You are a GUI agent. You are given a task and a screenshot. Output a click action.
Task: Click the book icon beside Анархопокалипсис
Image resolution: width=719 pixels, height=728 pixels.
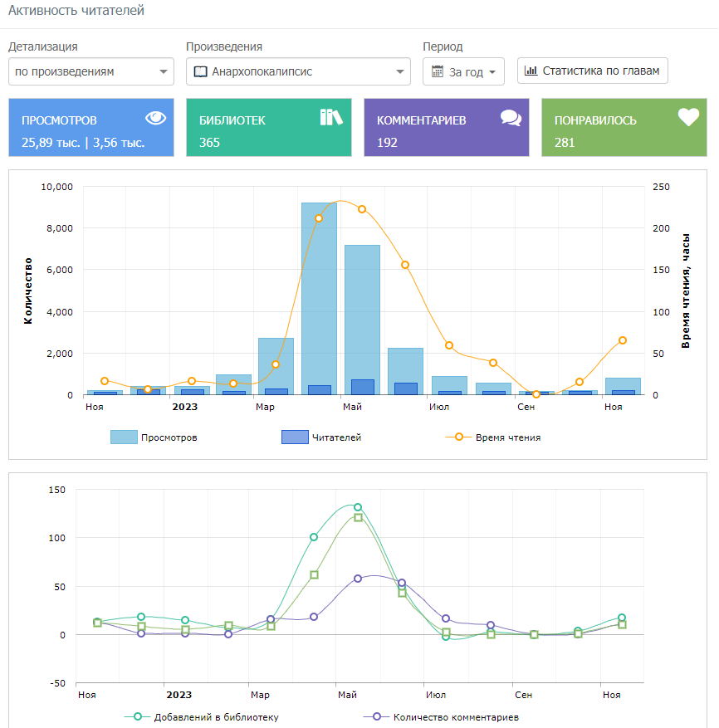tap(200, 71)
